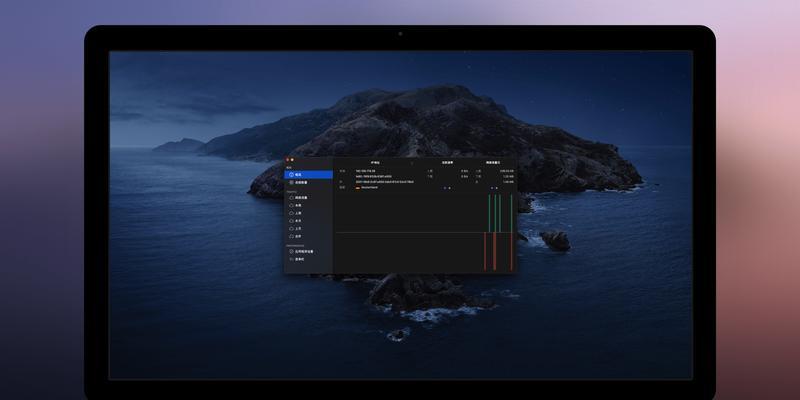800x400 pixels.
Task: Close the traffic monitor window with red button
Action: pos(287,160)
